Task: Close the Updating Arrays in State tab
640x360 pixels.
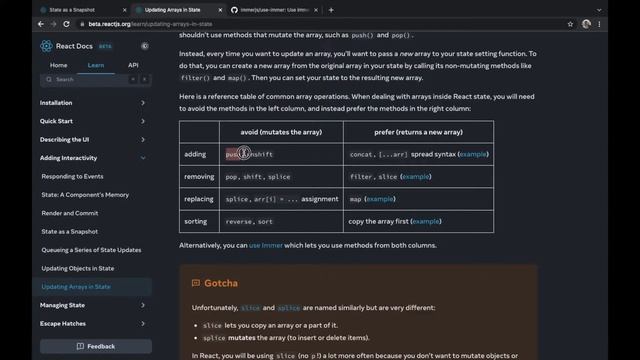Action: coord(220,10)
